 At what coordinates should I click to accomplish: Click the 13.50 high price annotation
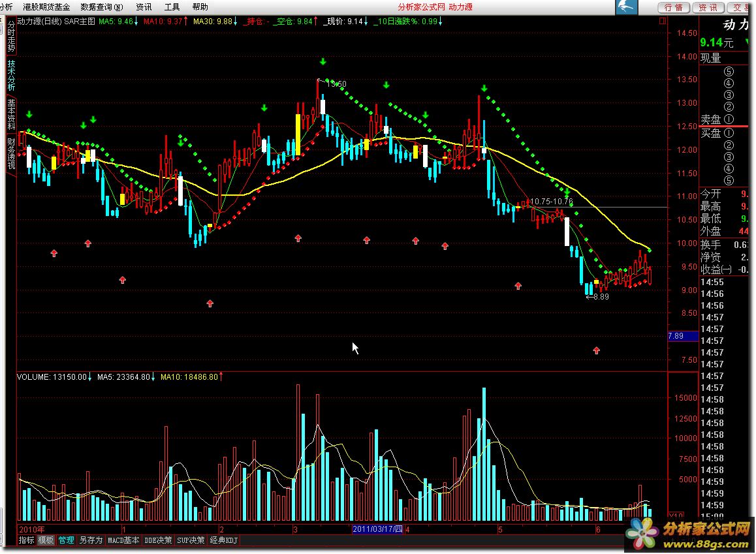pyautogui.click(x=336, y=84)
